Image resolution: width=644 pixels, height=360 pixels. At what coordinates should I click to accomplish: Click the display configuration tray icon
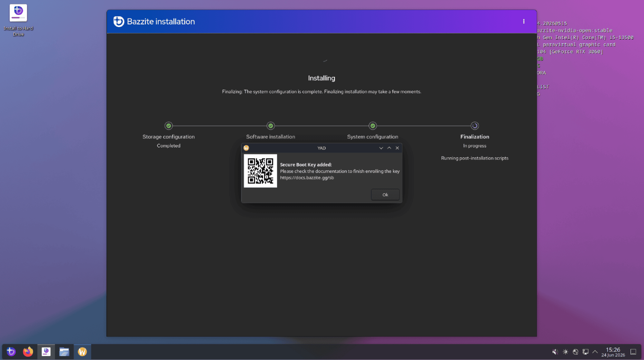(x=586, y=352)
